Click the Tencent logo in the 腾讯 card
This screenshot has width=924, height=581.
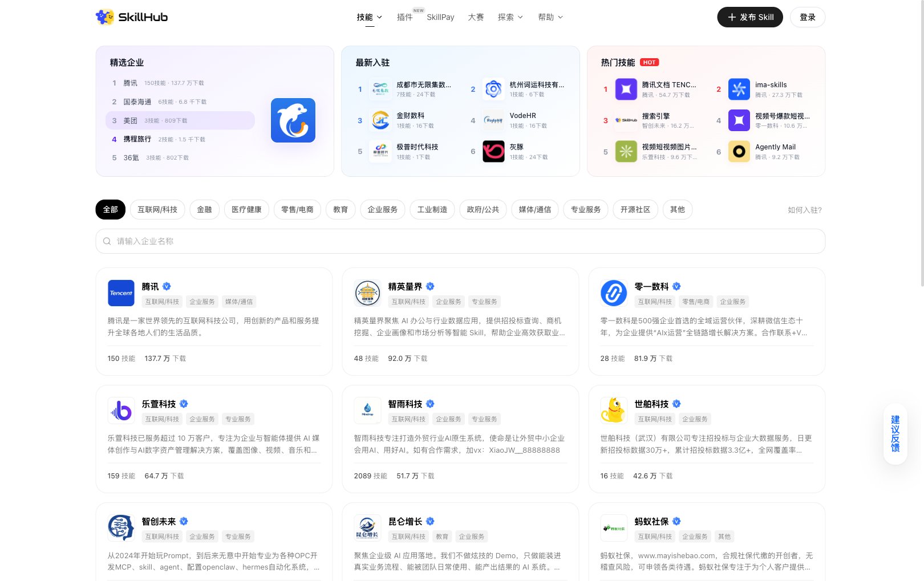tap(121, 293)
